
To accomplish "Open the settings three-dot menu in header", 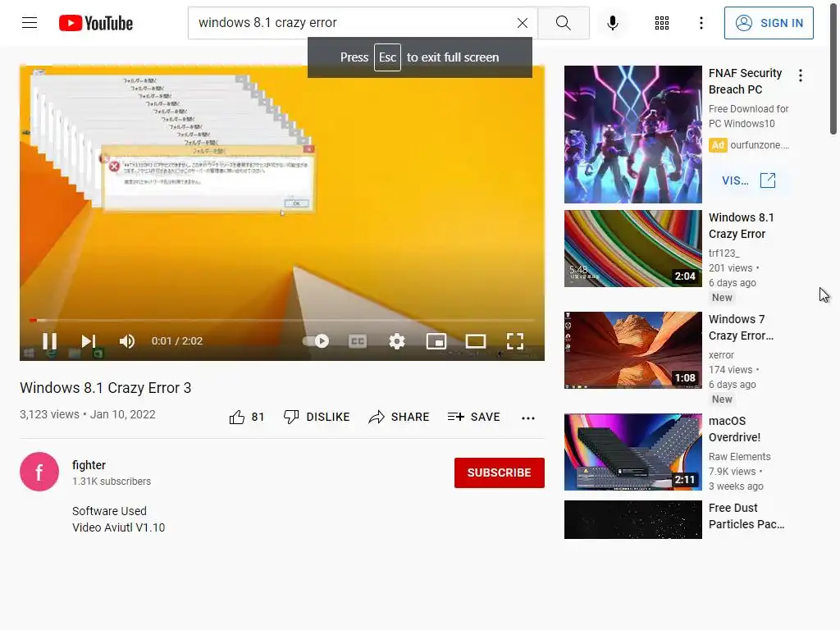I will (701, 23).
